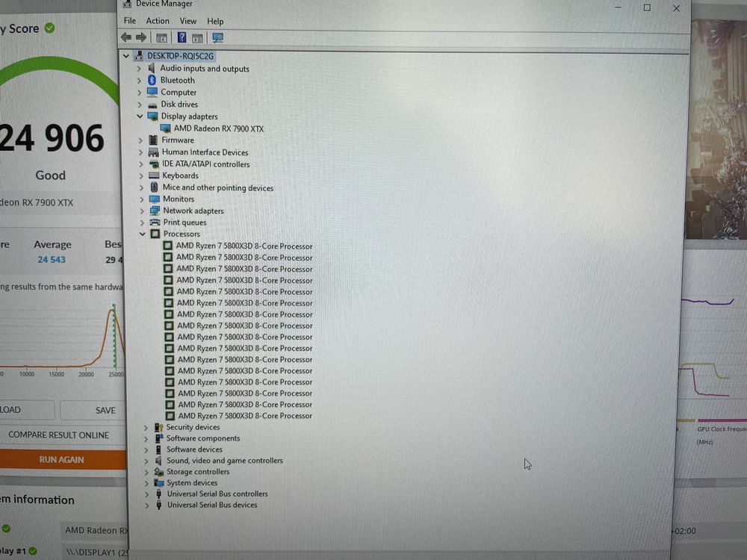This screenshot has height=560, width=747.
Task: Expand the Keyboards branch
Action: pos(141,175)
